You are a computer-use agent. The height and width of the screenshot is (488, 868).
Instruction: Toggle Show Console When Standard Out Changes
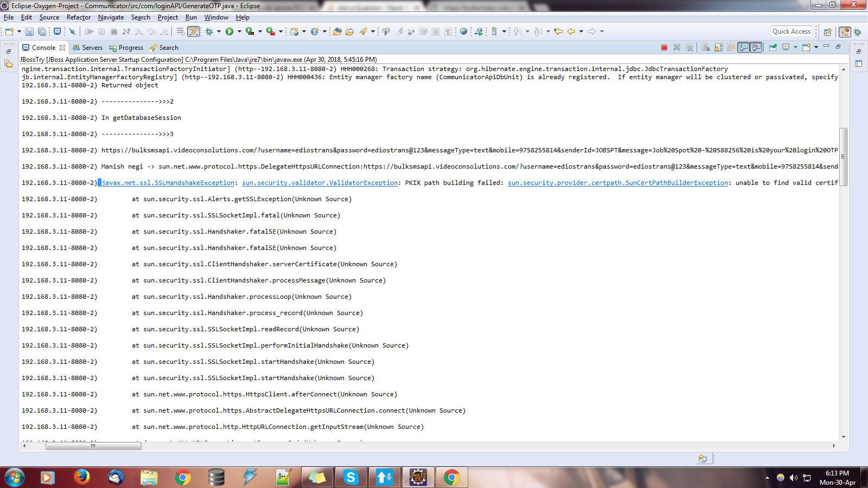coord(743,47)
